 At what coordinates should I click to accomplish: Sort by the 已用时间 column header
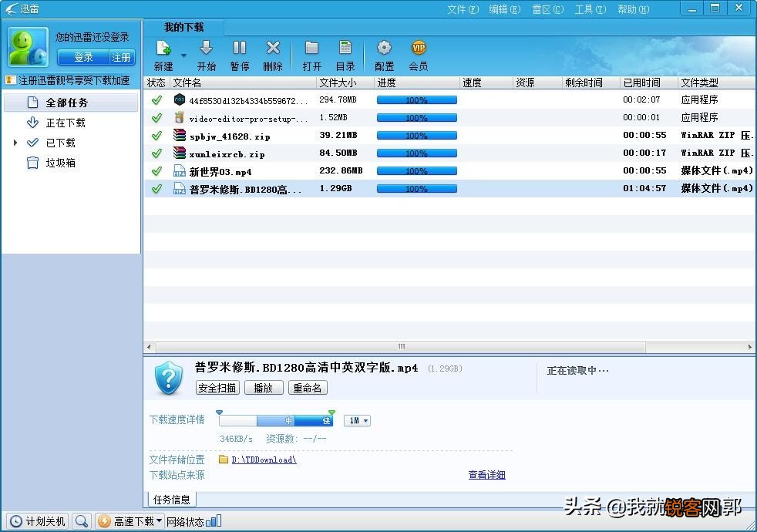(648, 82)
